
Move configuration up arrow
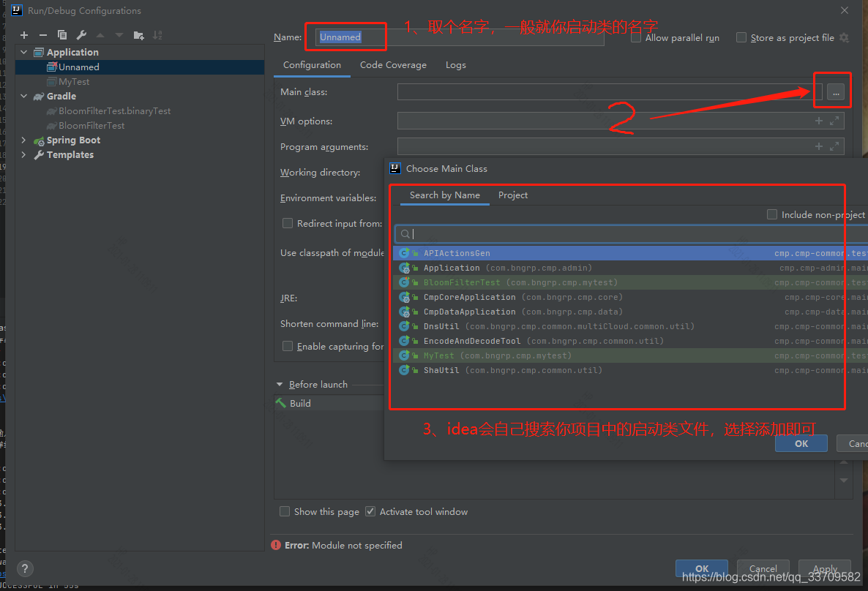(100, 35)
